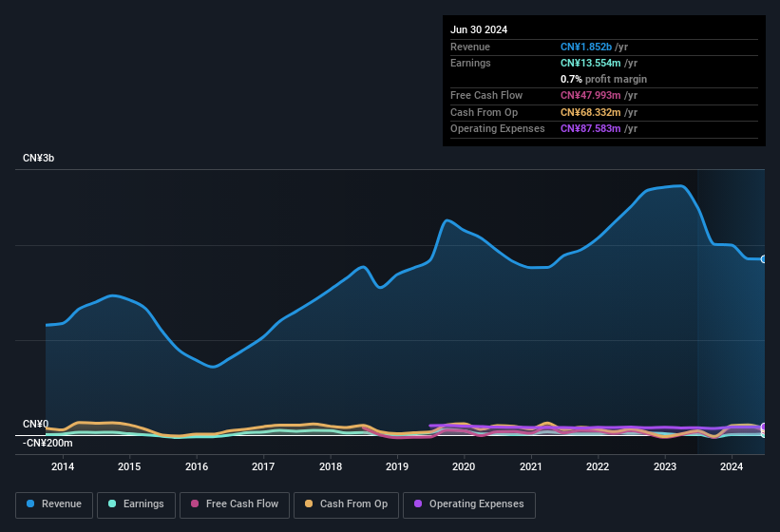Click the Operating Expenses label in tooltip

[x=498, y=129]
